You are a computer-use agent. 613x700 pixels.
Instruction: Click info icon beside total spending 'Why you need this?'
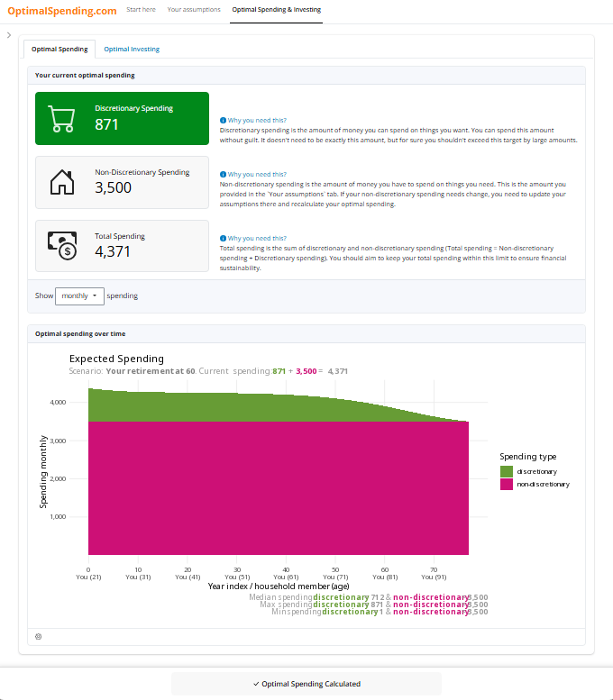click(x=223, y=238)
